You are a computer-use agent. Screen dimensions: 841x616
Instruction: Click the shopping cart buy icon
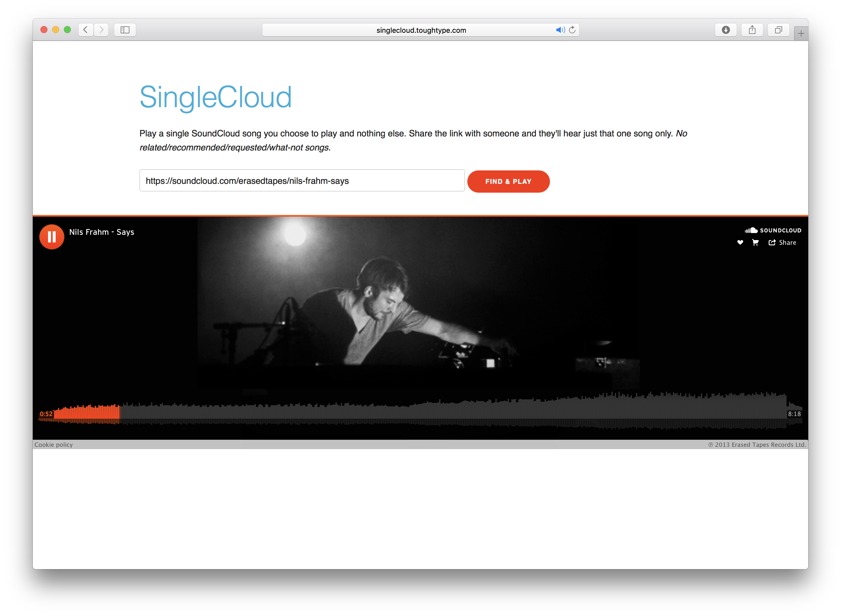click(755, 242)
